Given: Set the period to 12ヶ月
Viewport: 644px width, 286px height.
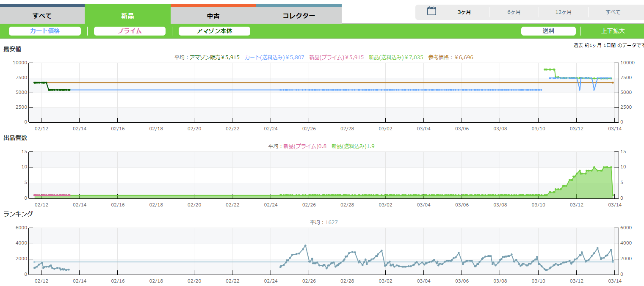Looking at the screenshot, I should coord(564,12).
